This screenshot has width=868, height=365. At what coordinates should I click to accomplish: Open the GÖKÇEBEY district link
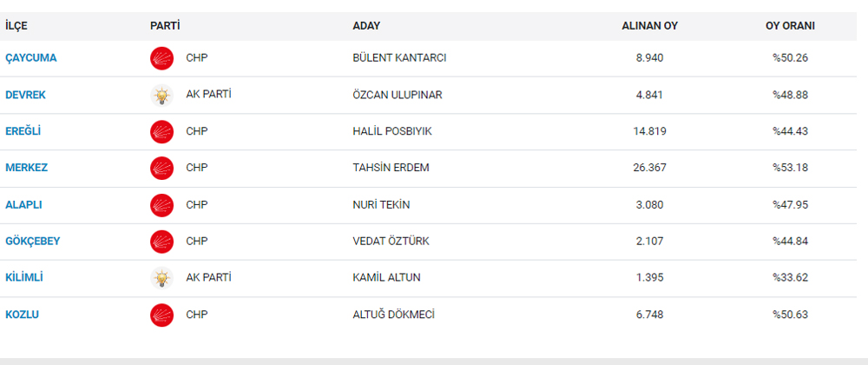point(33,242)
